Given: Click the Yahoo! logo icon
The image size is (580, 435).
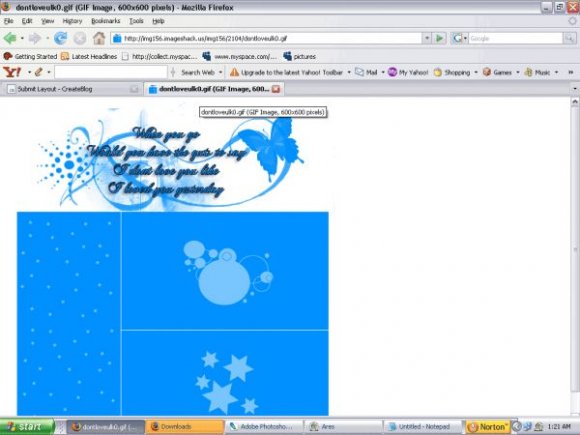Looking at the screenshot, I should click(x=12, y=72).
